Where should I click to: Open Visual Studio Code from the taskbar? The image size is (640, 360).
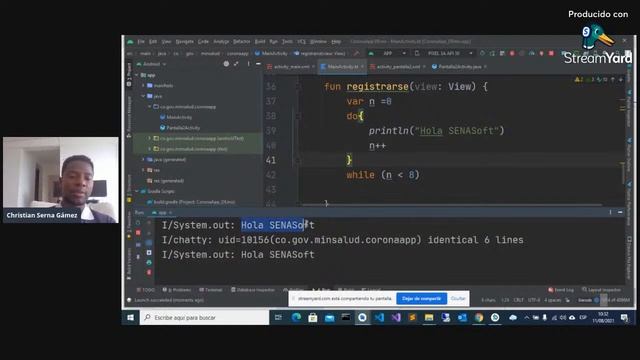tap(379, 317)
